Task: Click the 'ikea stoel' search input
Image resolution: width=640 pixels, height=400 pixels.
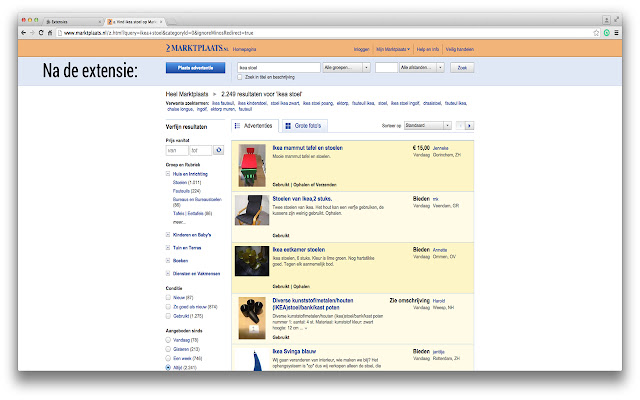Action: click(278, 67)
